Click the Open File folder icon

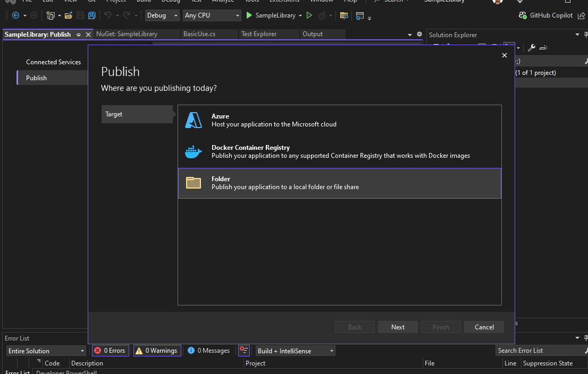click(68, 15)
